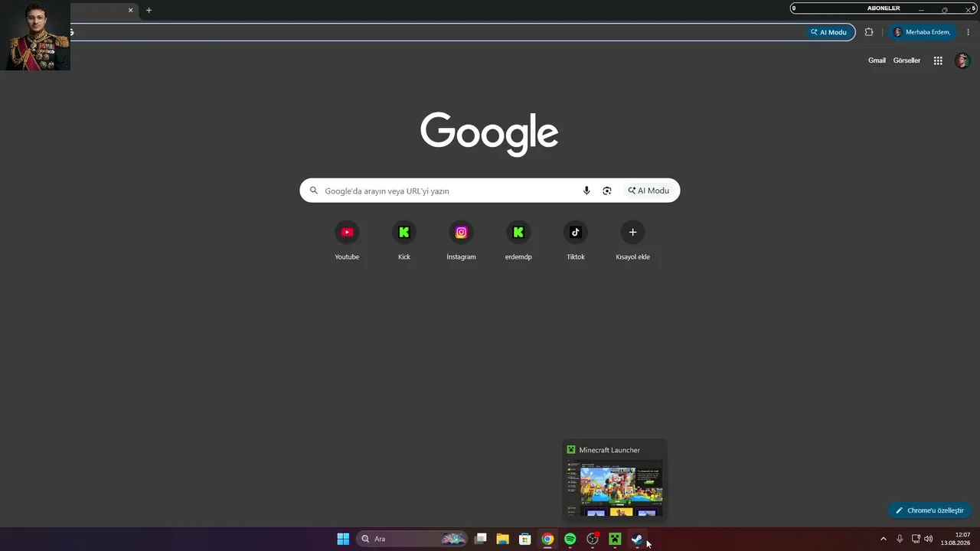
Task: Open the microphone tray icon
Action: click(x=900, y=539)
